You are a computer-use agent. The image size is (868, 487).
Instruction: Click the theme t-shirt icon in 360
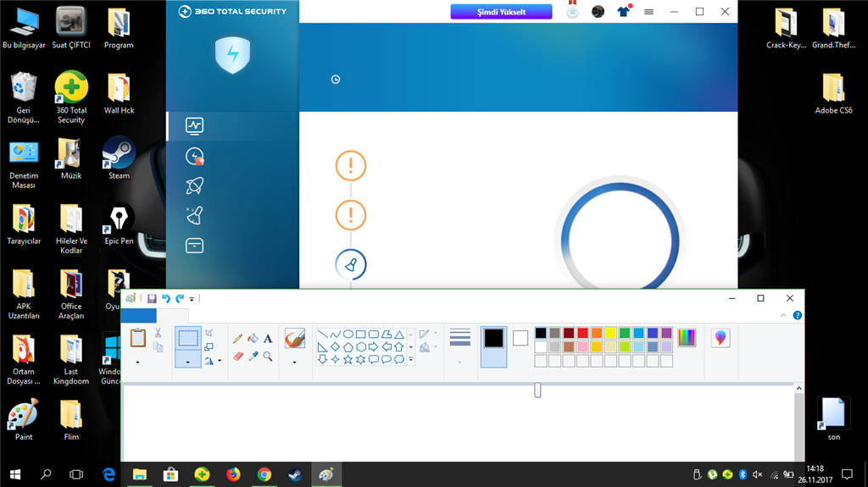(624, 11)
